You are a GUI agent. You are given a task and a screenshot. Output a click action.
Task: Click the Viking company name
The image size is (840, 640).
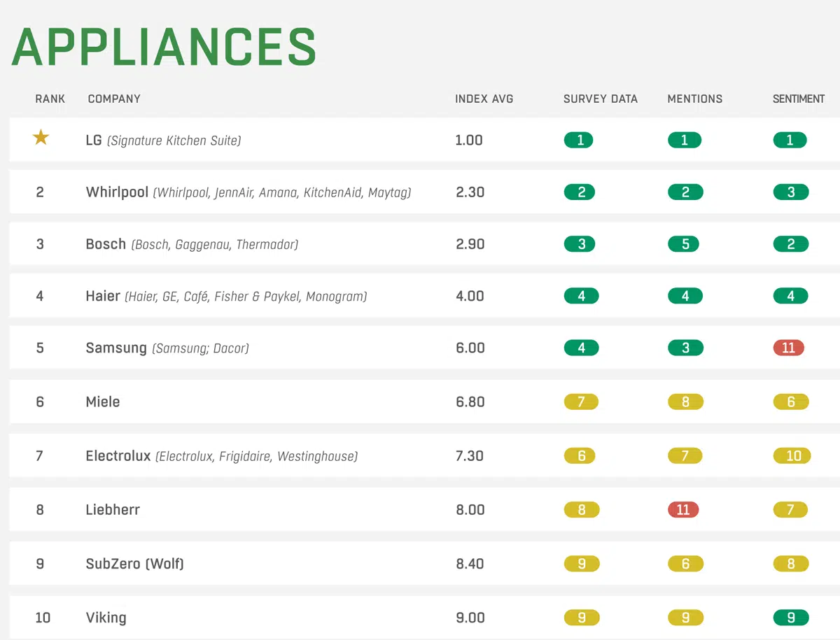pos(106,618)
